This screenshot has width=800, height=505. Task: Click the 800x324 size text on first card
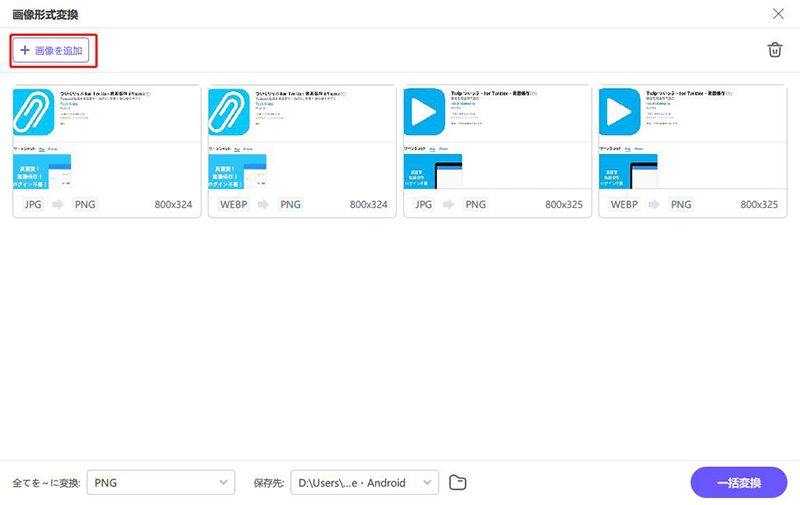click(173, 205)
